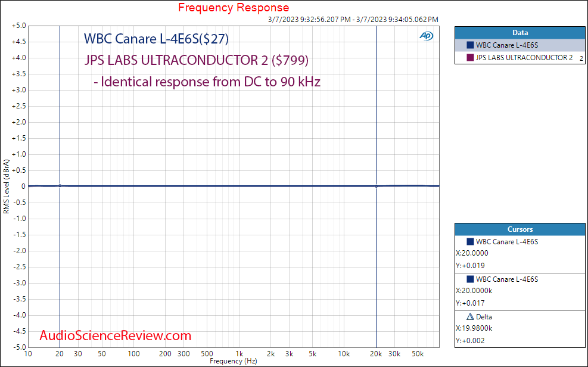Click the Y:+0.017 cursor value
Viewport: 588px width, 367px height.
coord(470,303)
